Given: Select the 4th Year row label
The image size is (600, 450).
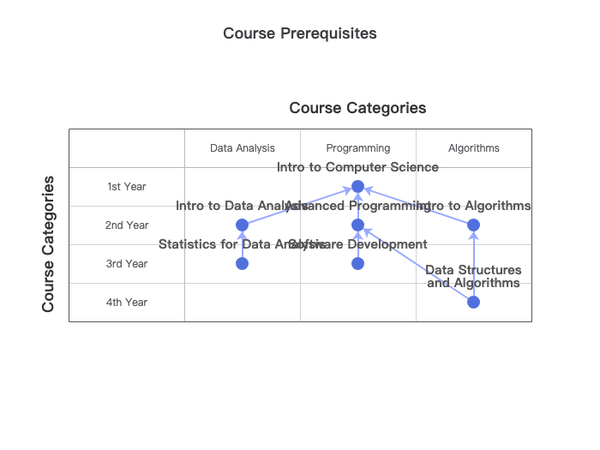Looking at the screenshot, I should (x=127, y=302).
